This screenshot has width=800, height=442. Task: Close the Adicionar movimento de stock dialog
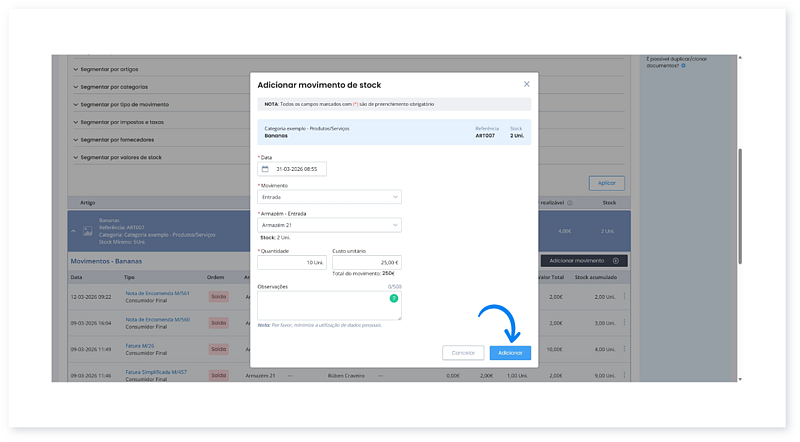pos(526,85)
